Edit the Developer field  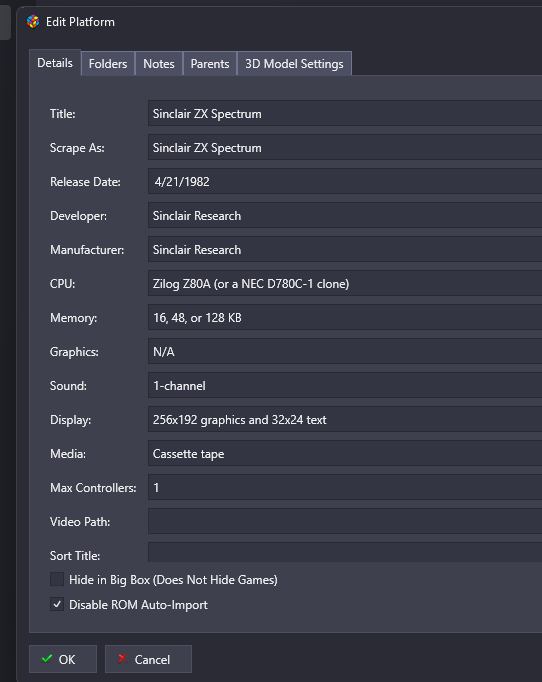point(345,215)
